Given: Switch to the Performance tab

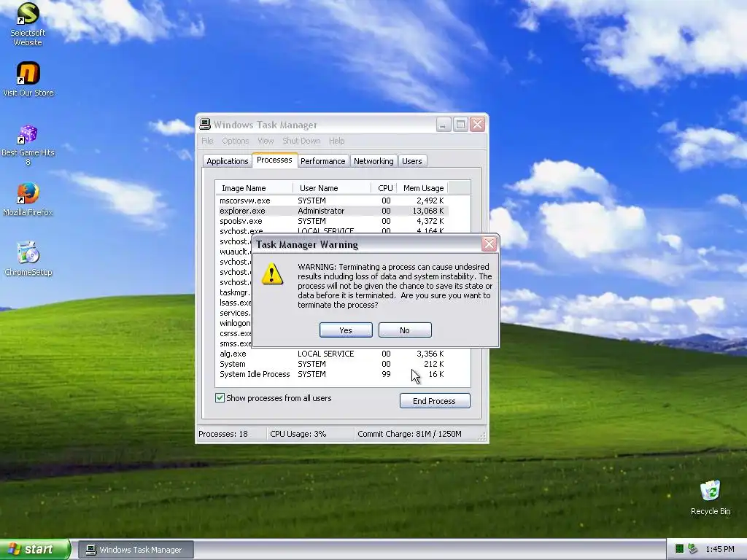Looking at the screenshot, I should [x=323, y=161].
